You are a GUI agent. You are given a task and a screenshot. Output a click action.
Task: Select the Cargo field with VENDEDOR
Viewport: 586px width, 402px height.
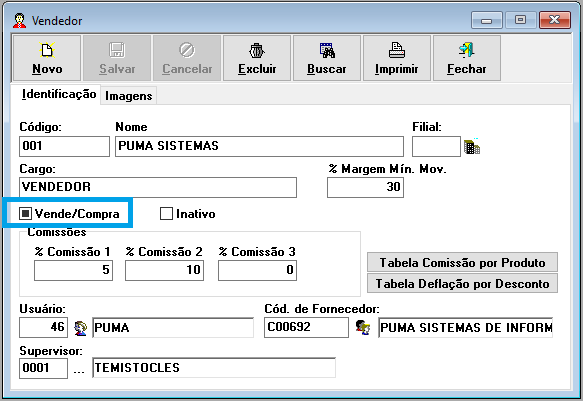[158, 187]
